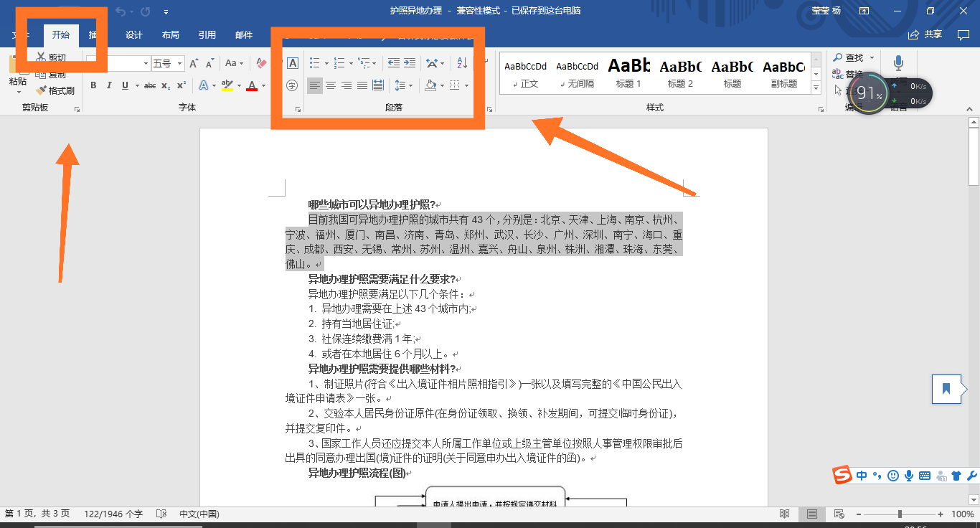Apply red font color
The height and width of the screenshot is (528, 980).
(x=252, y=85)
